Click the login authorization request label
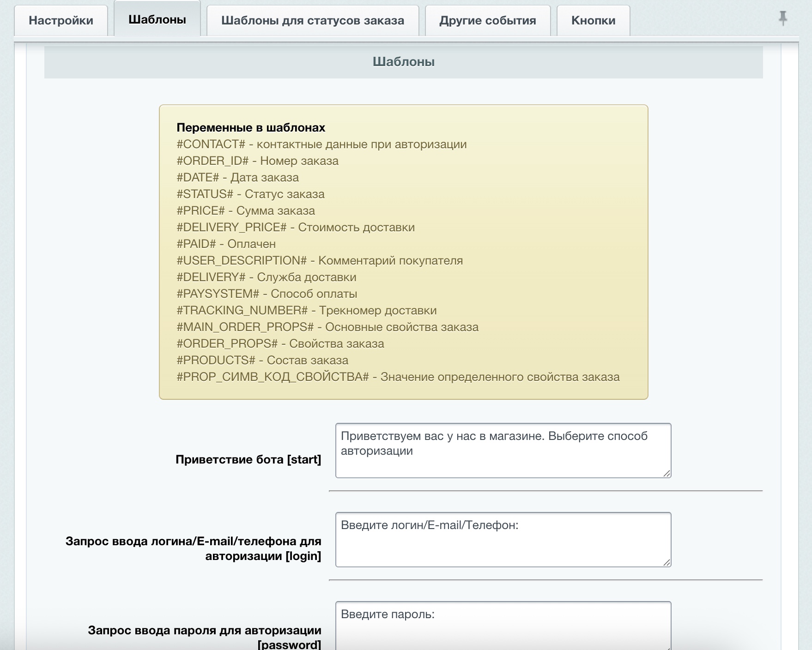This screenshot has width=812, height=650. [x=193, y=548]
